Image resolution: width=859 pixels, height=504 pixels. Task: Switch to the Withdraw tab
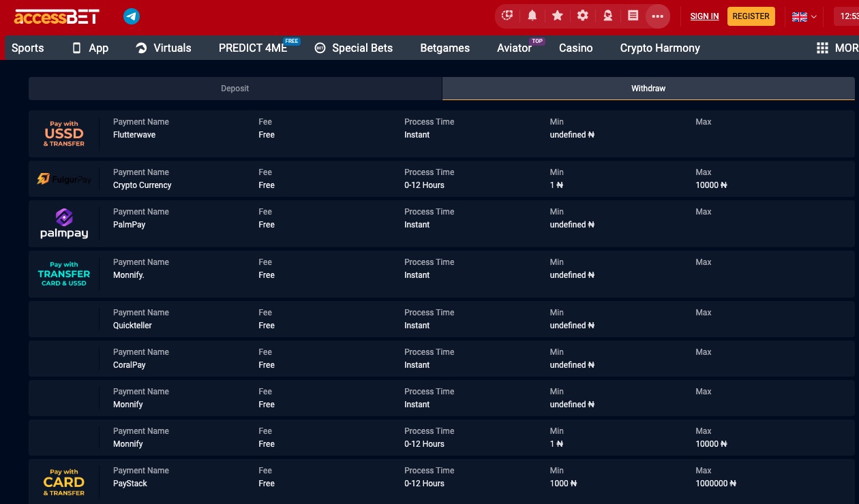648,89
